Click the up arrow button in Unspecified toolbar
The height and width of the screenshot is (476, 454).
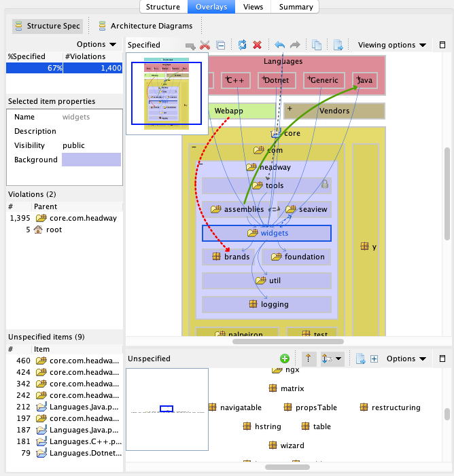[x=307, y=359]
